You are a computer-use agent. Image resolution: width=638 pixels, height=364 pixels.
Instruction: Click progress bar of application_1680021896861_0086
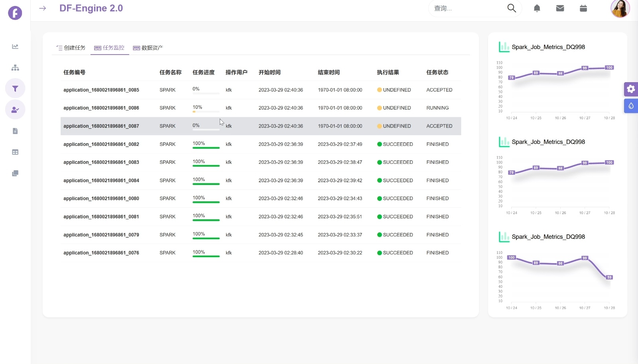tap(206, 112)
